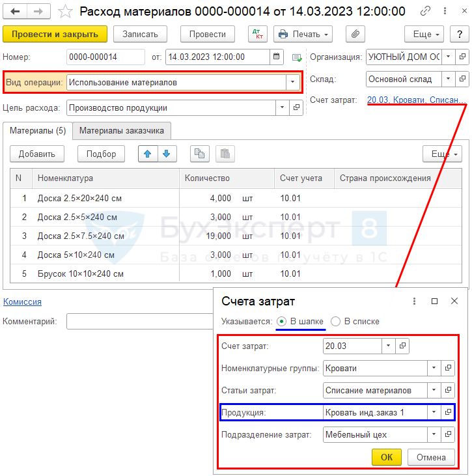Open calendar picker for the document date

pos(276,57)
